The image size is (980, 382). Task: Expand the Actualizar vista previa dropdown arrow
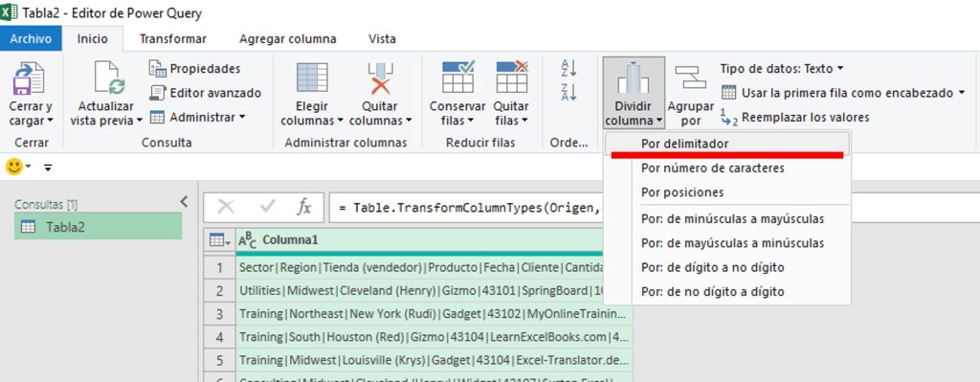tap(140, 121)
